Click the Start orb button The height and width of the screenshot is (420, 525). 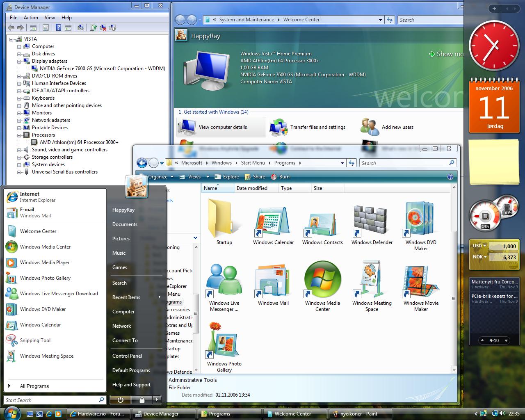click(x=11, y=413)
